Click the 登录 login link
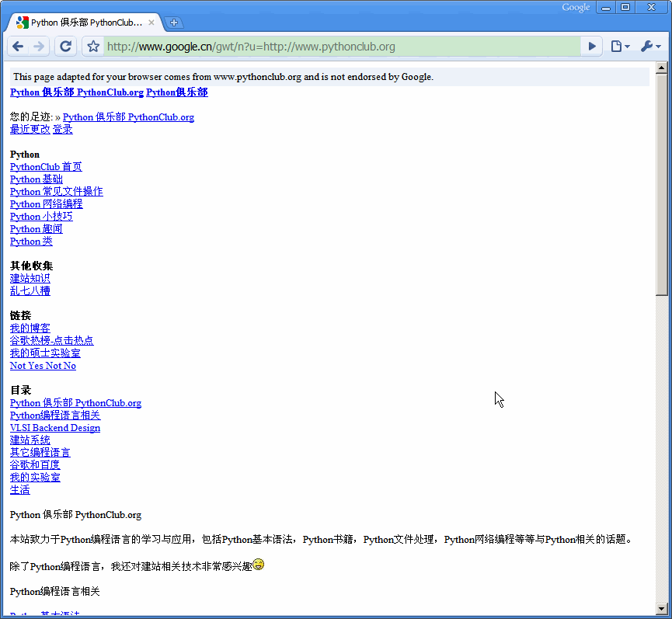 pos(63,129)
